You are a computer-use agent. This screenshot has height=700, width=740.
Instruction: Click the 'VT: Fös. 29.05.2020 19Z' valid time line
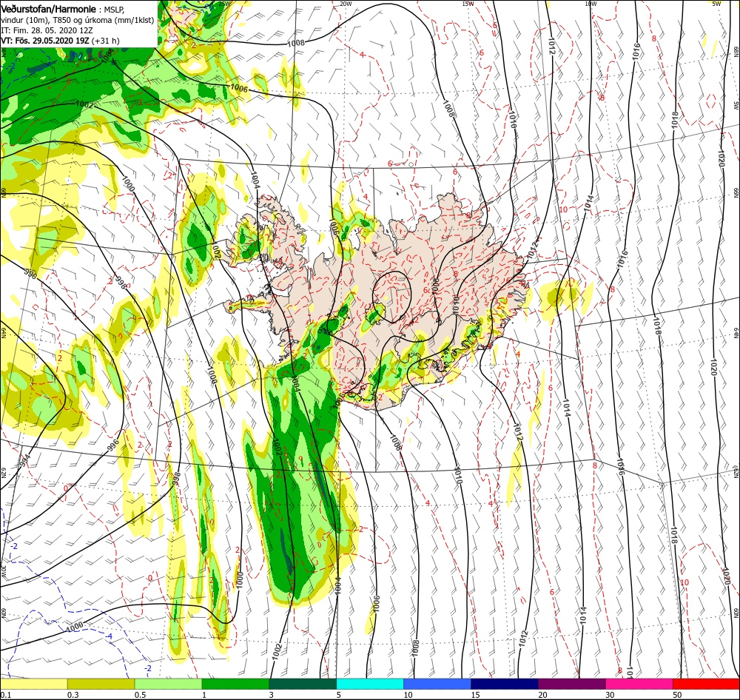[x=45, y=41]
